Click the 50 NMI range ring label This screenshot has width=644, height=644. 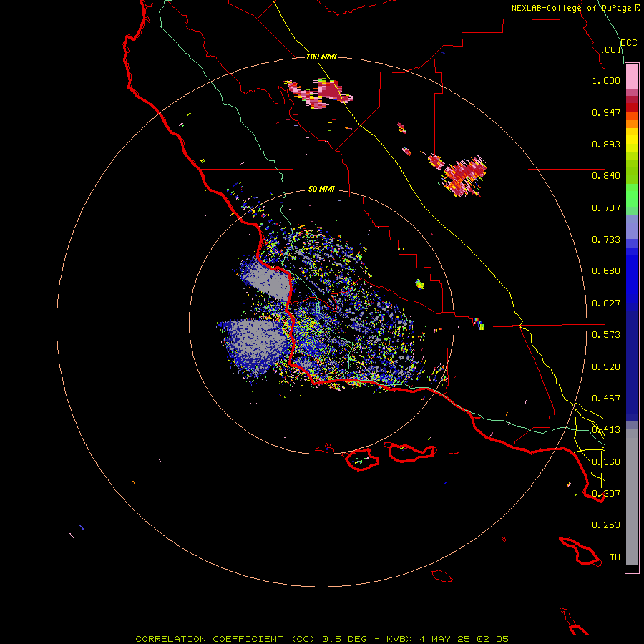point(321,189)
